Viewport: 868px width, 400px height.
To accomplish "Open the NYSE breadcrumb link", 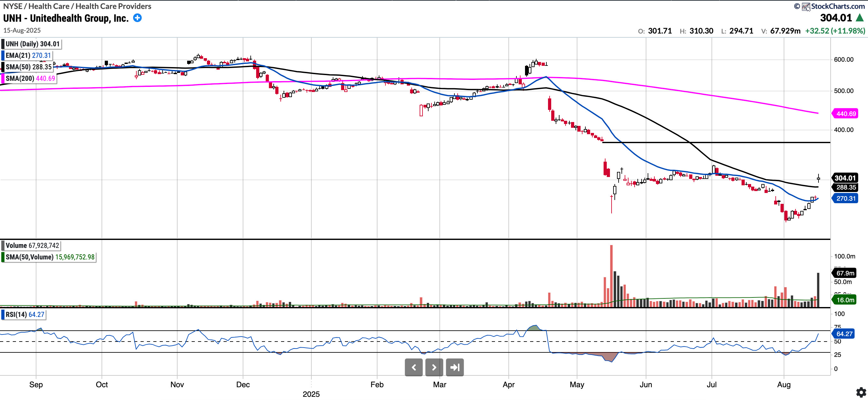I will pyautogui.click(x=12, y=6).
